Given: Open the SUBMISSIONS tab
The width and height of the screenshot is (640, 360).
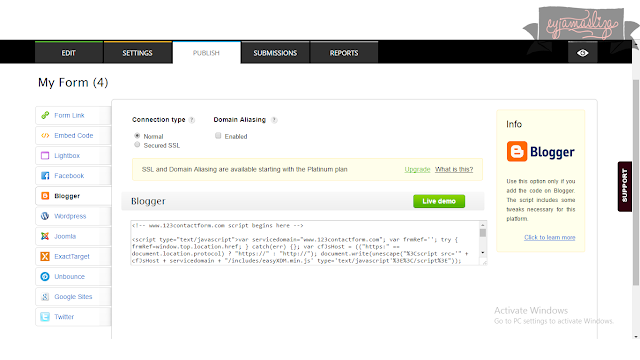Looking at the screenshot, I should pos(275,53).
